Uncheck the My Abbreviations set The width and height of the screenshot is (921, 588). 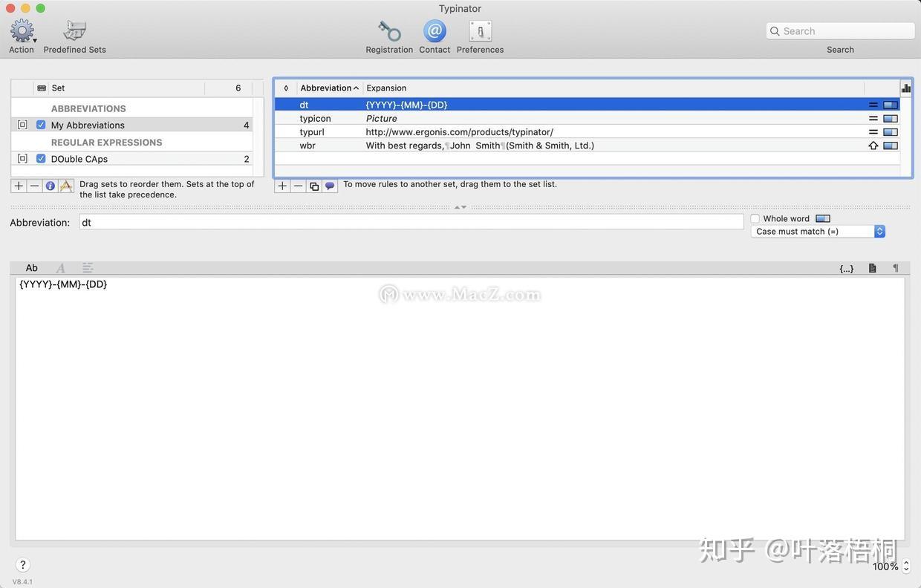pos(41,124)
